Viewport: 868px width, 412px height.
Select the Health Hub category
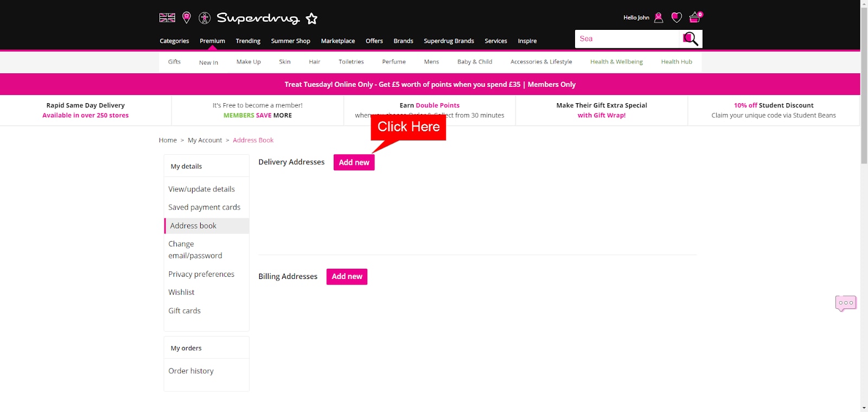[x=676, y=62]
